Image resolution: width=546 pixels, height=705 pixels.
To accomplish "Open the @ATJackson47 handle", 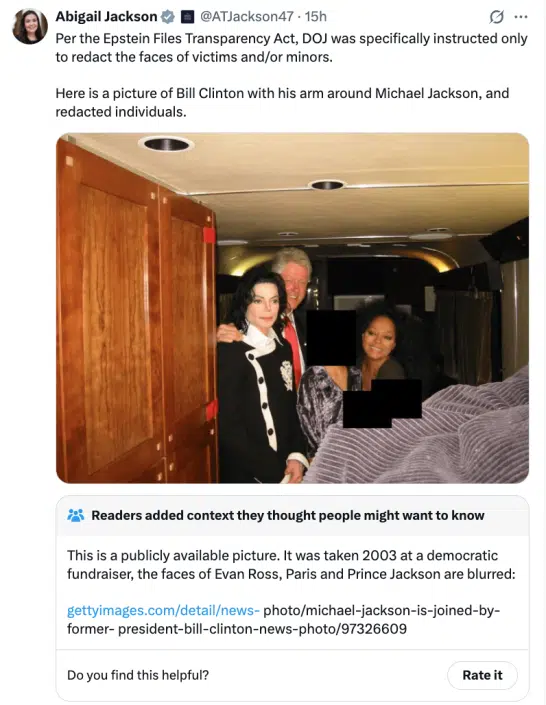I will (246, 17).
